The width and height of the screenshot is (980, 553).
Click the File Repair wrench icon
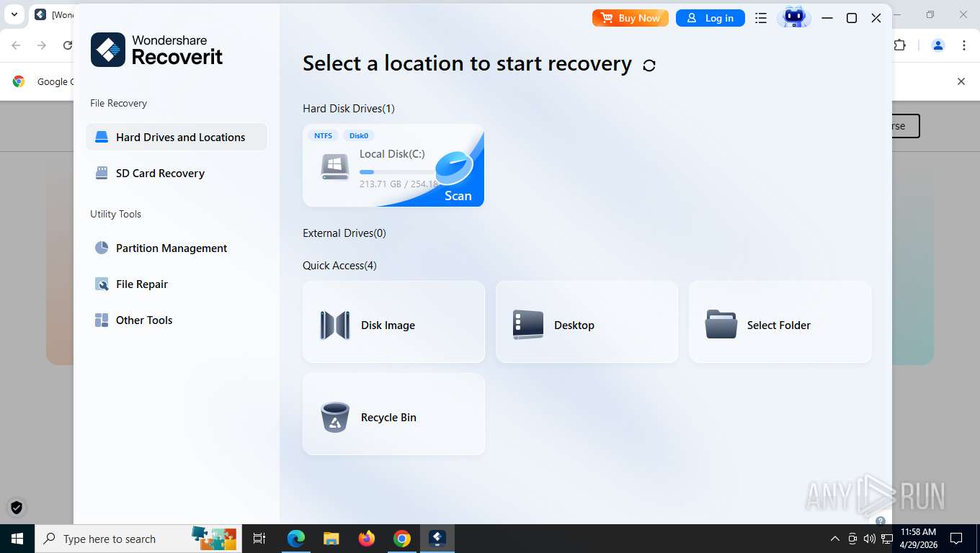pyautogui.click(x=102, y=284)
